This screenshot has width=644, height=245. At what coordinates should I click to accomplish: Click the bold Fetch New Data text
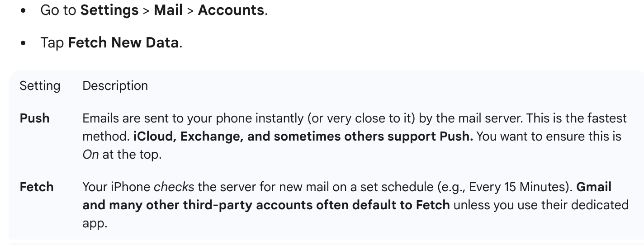pos(123,43)
